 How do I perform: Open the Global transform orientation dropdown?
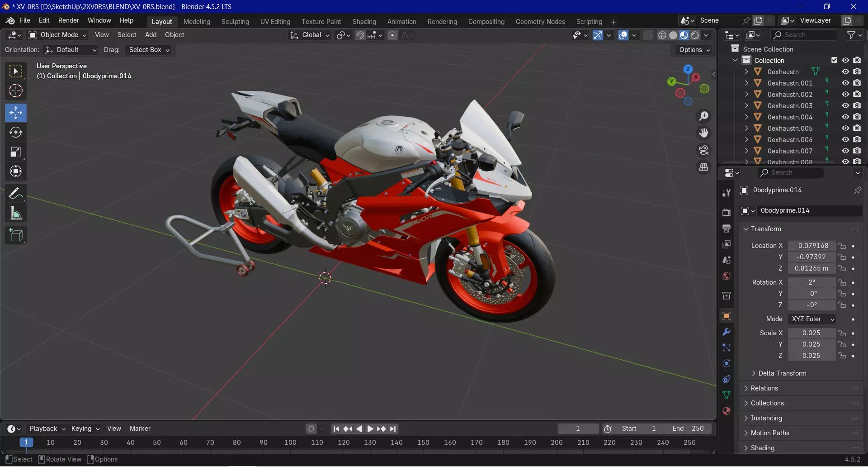click(x=310, y=35)
